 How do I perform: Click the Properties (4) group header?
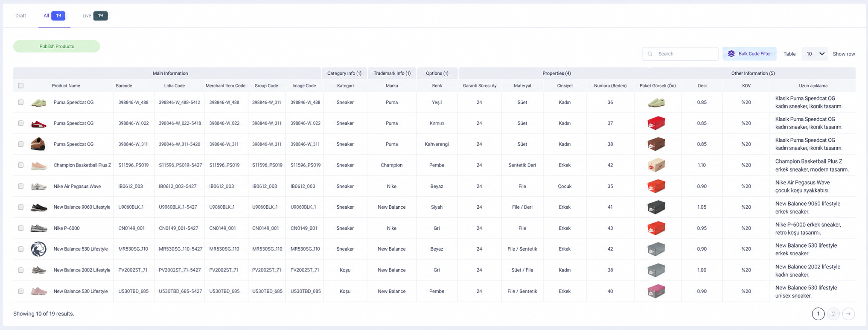(556, 73)
